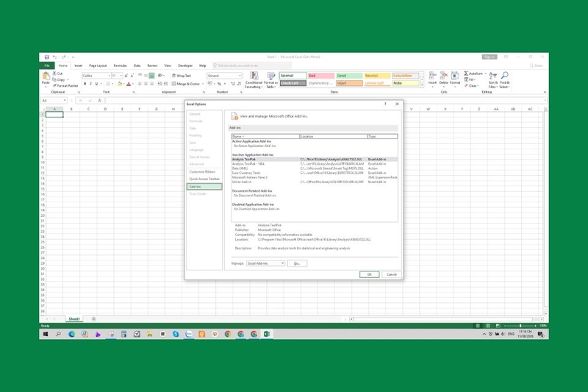Select the Format Painter tool

pyautogui.click(x=65, y=86)
